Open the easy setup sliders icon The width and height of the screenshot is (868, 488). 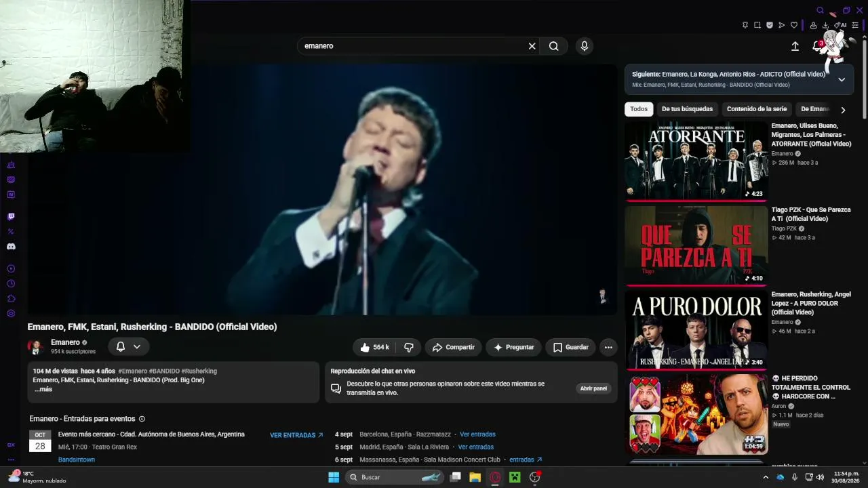855,25
